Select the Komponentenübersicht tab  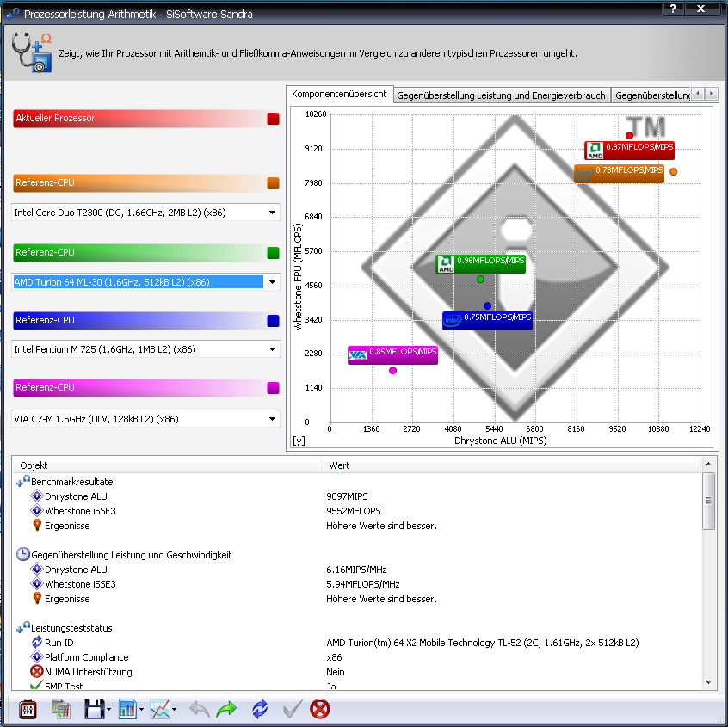(339, 94)
